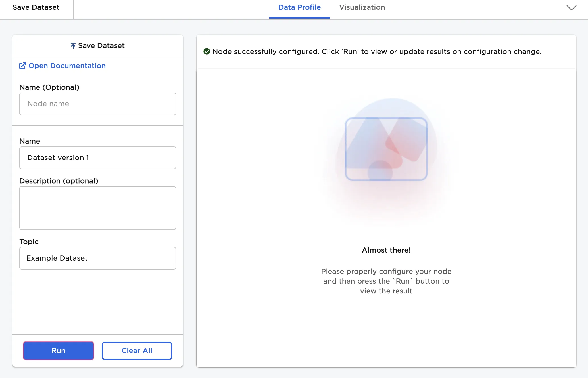Click the Topic field label
Screen dimensions: 588x378
[x=29, y=242]
